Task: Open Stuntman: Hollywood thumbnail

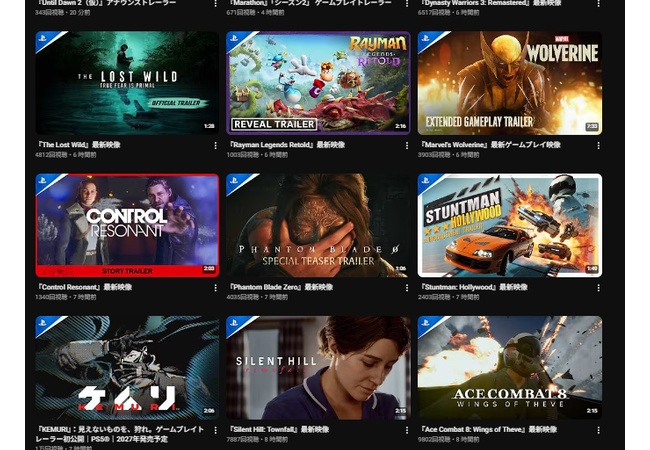Action: click(x=510, y=225)
